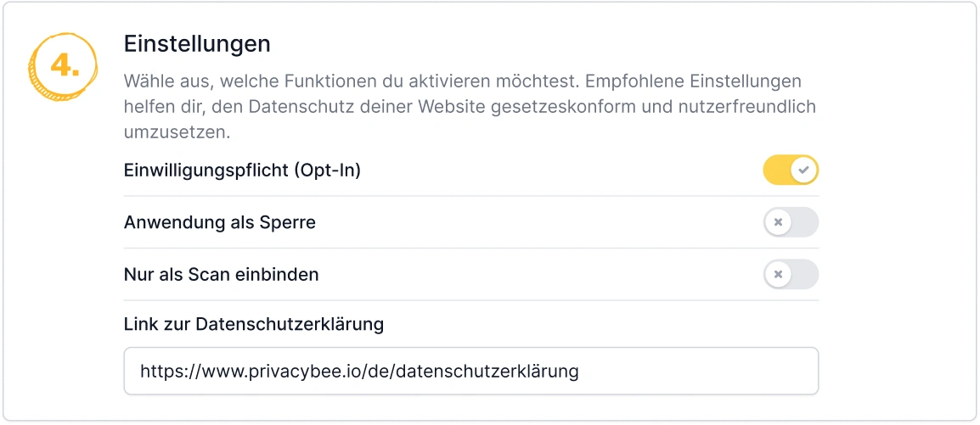Select the Anwendung als Sperre label

(219, 223)
